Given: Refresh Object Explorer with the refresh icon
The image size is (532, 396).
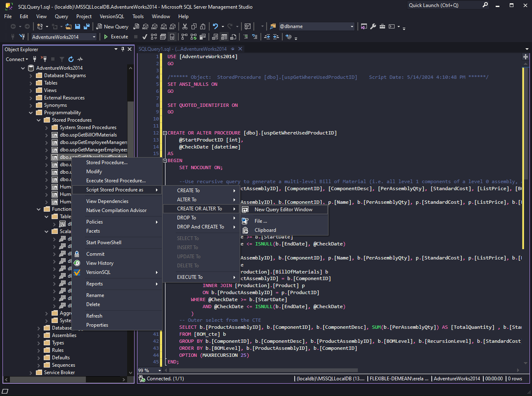Looking at the screenshot, I should pyautogui.click(x=71, y=59).
